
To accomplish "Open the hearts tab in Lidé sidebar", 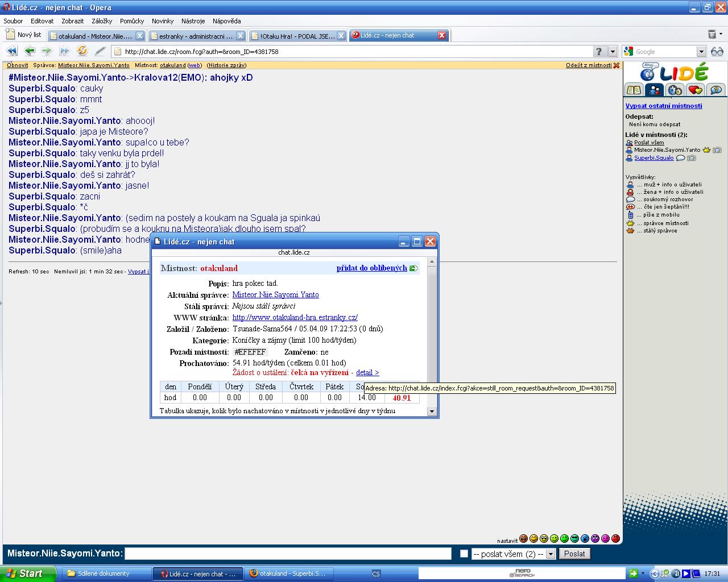I will click(696, 90).
